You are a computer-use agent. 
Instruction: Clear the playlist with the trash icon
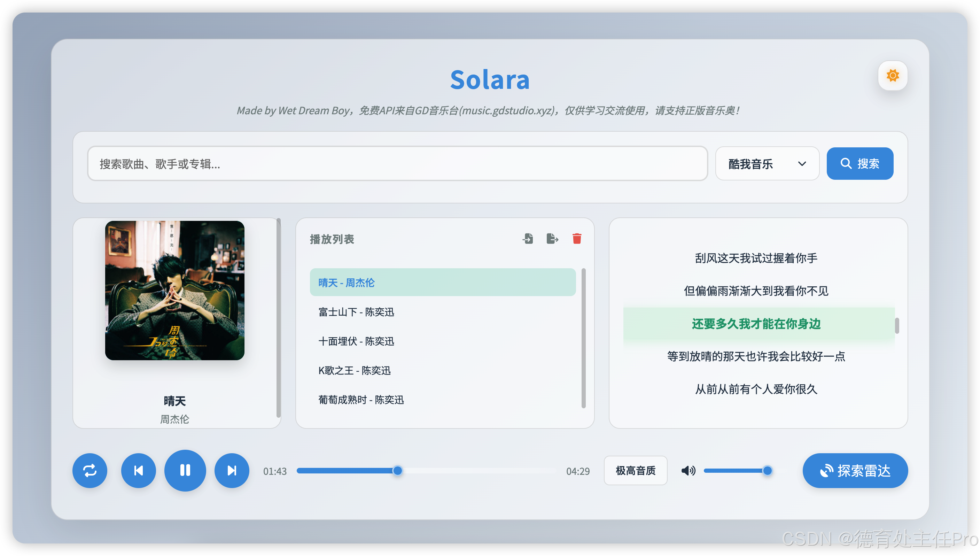(x=577, y=238)
